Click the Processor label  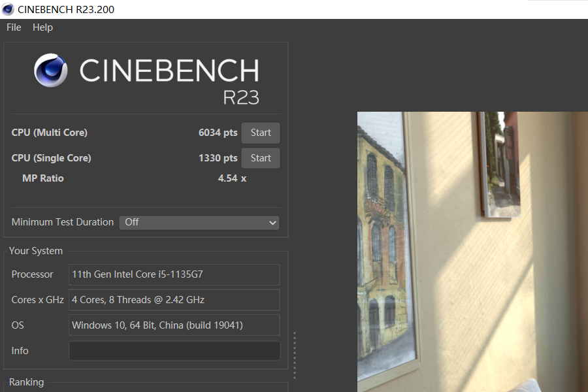32,274
